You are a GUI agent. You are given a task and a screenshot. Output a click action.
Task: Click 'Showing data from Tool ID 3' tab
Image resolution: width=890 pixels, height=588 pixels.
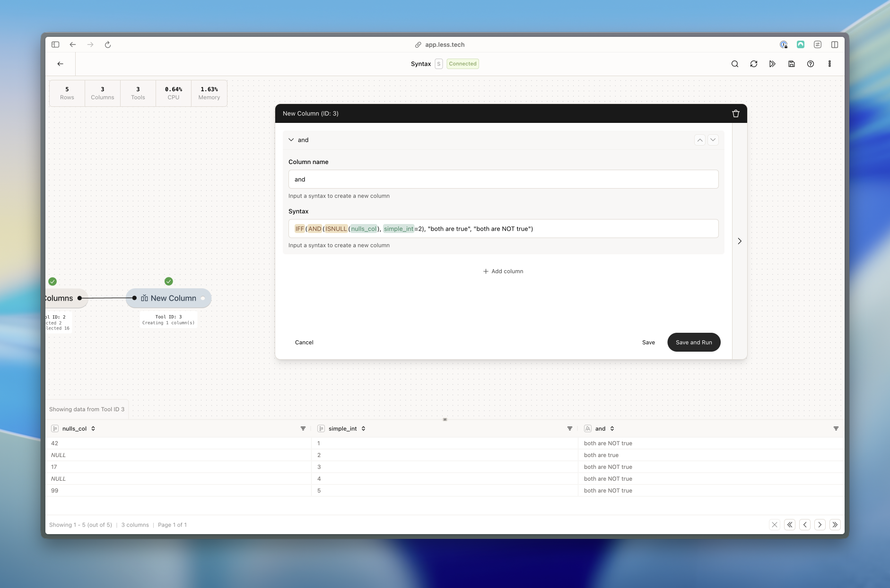(87, 409)
